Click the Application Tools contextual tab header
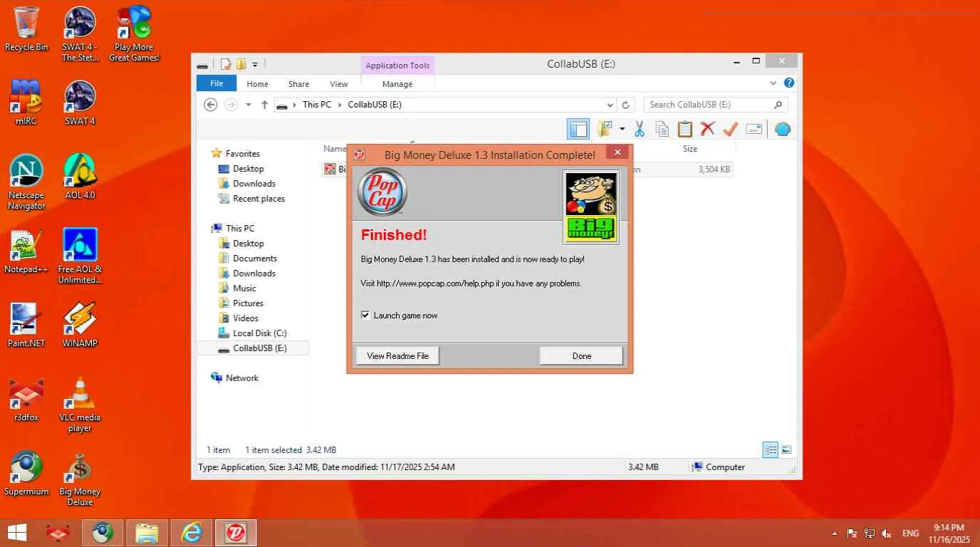The image size is (980, 547). pos(397,66)
